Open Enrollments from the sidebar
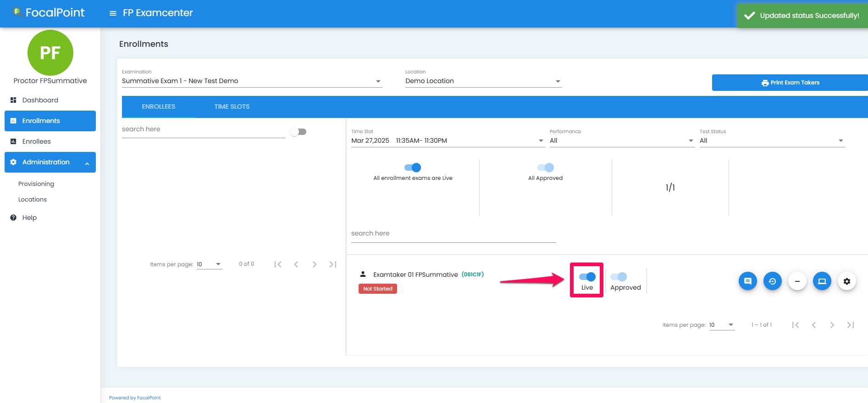 point(50,121)
